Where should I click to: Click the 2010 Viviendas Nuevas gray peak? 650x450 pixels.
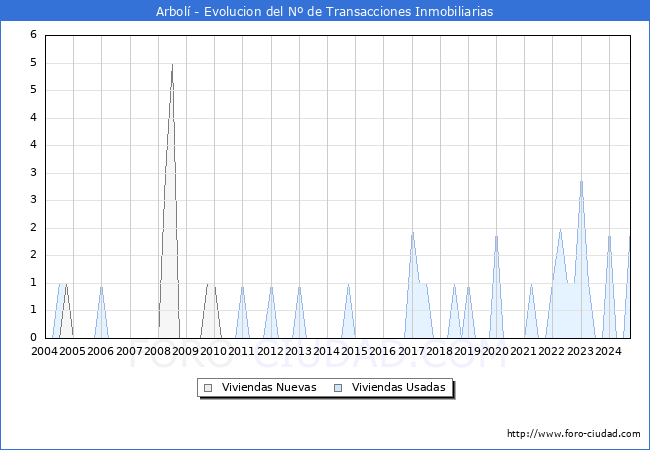coord(211,285)
